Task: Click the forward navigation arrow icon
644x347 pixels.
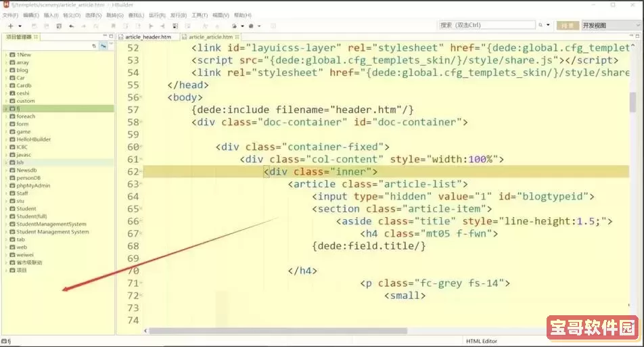Action: [x=83, y=26]
